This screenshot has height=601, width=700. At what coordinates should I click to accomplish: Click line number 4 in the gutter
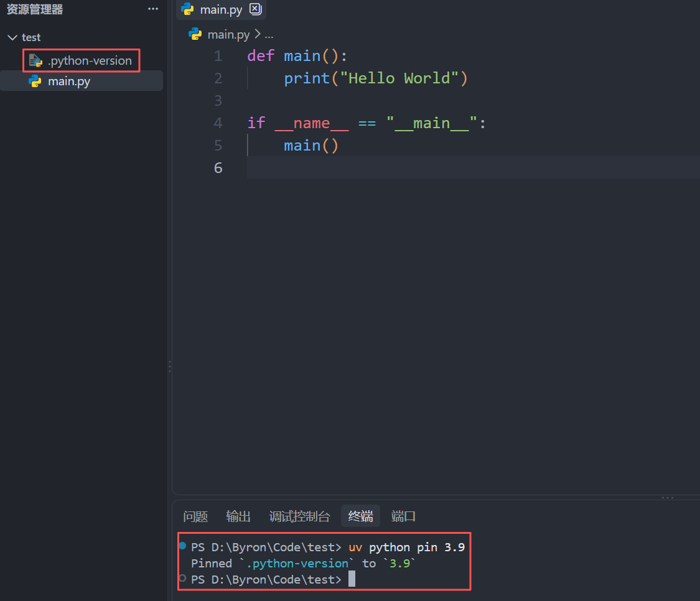click(218, 123)
